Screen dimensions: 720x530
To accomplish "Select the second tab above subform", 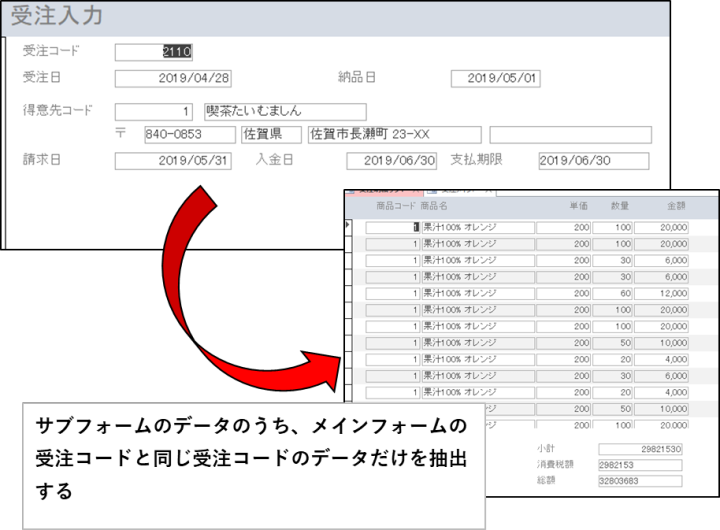I will point(460,188).
